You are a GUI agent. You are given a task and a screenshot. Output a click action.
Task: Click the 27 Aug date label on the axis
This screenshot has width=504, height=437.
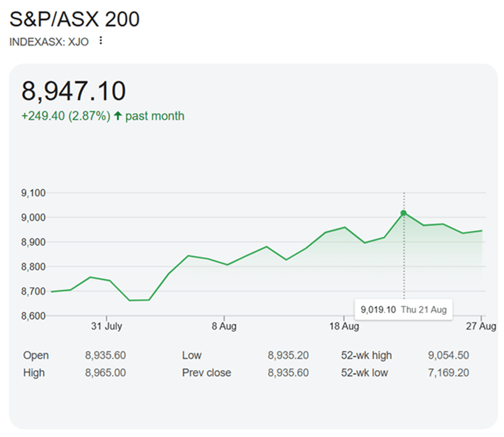point(481,326)
